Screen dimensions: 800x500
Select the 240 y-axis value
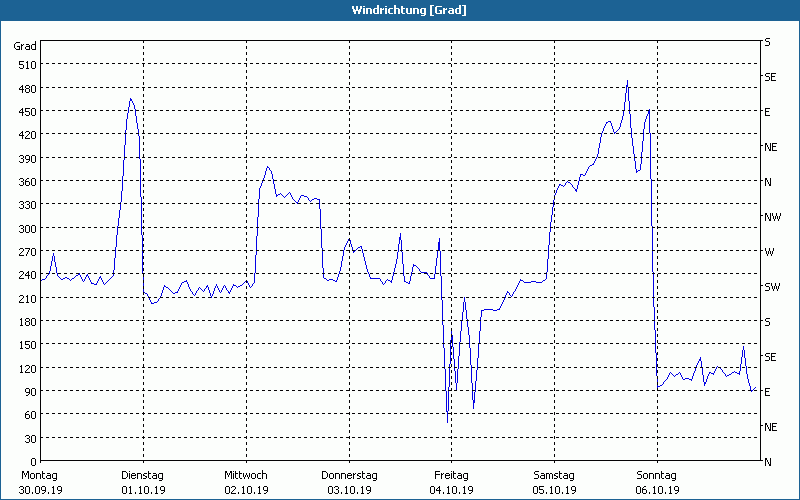coord(28,276)
